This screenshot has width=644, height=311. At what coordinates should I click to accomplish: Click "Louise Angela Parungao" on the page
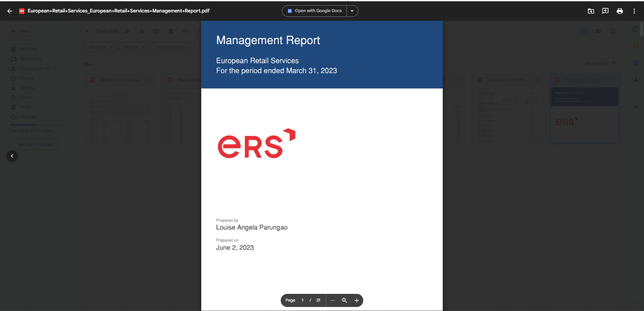tap(252, 227)
